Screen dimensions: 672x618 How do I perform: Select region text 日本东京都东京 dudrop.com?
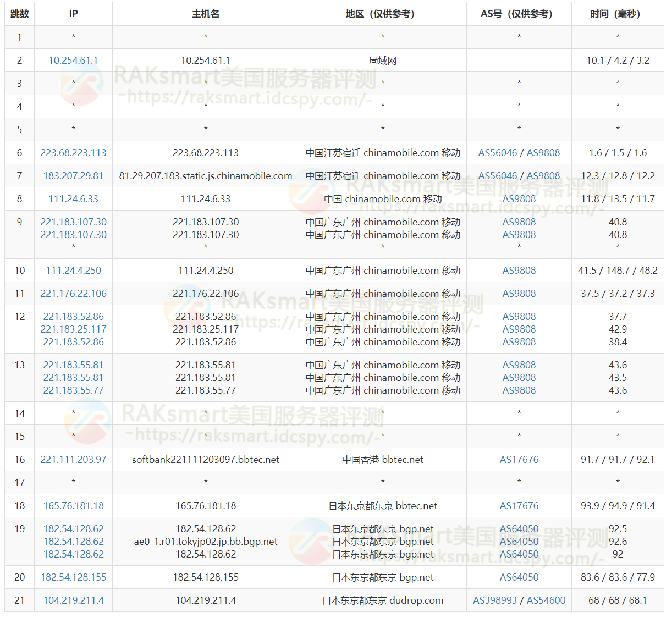383,600
